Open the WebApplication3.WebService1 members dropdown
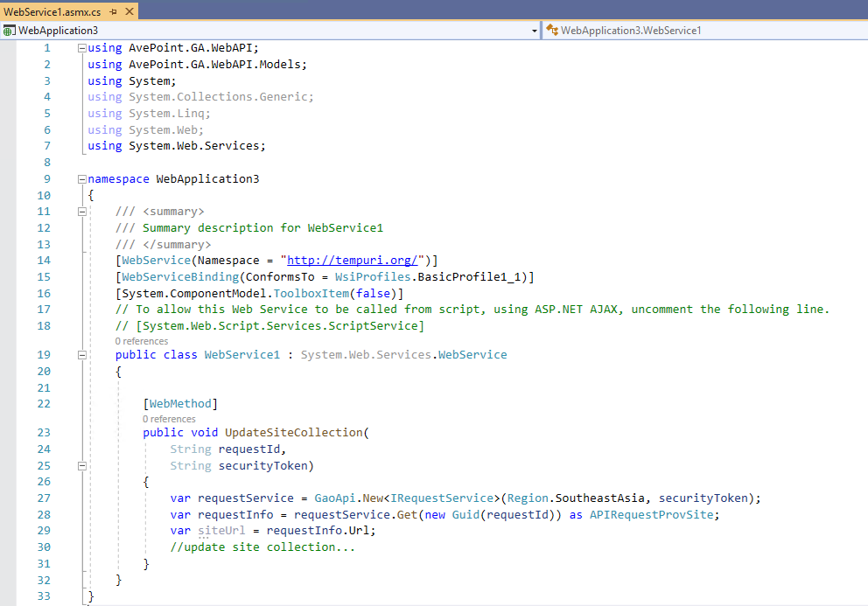 pos(656,29)
